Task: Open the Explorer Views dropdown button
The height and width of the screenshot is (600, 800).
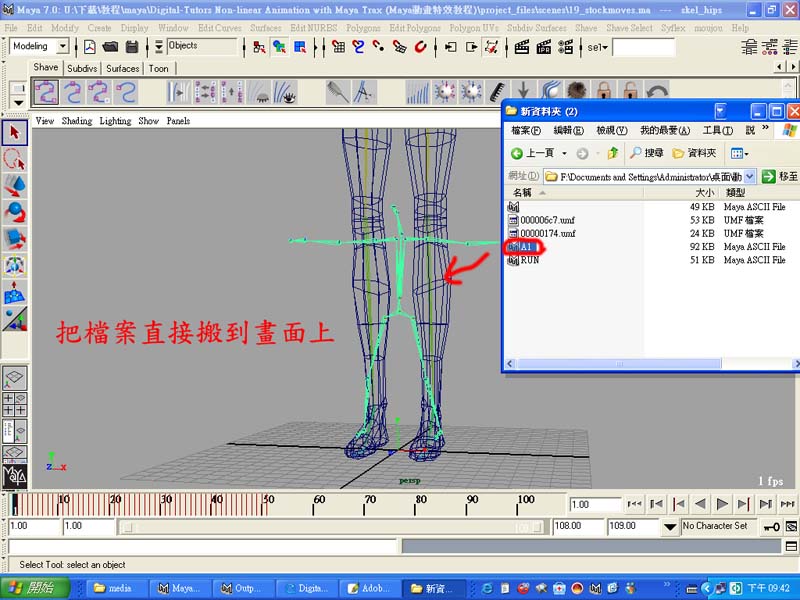Action: coord(739,153)
